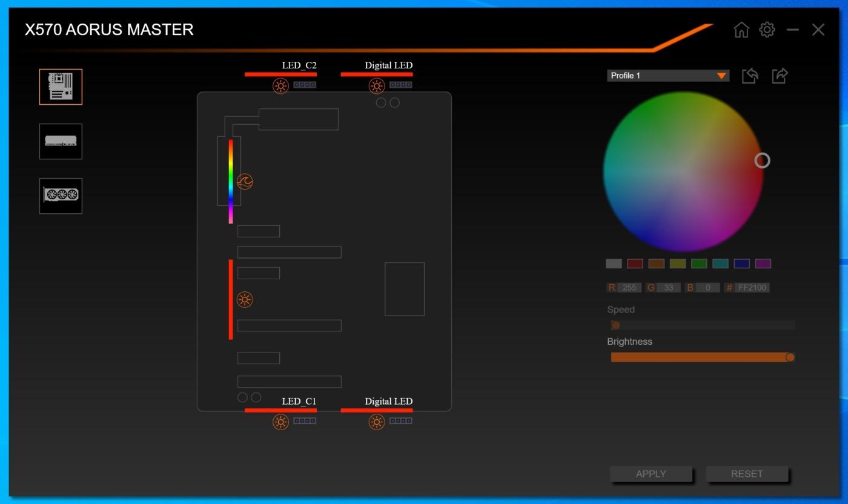
Task: Select the LED_C2 zone label
Action: 299,65
